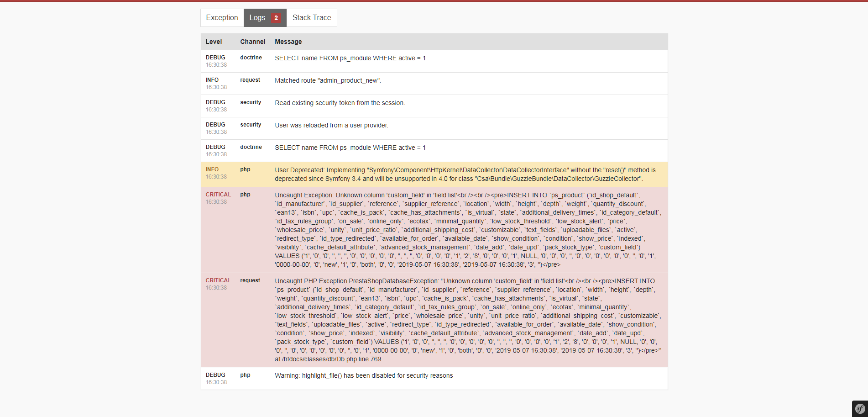Click the Level column header
Viewport: 868px width, 417px height.
(214, 42)
